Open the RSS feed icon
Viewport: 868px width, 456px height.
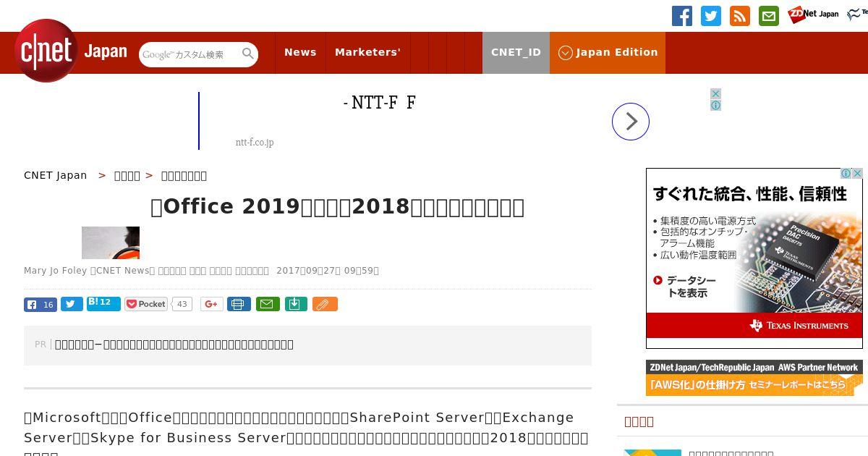(740, 16)
